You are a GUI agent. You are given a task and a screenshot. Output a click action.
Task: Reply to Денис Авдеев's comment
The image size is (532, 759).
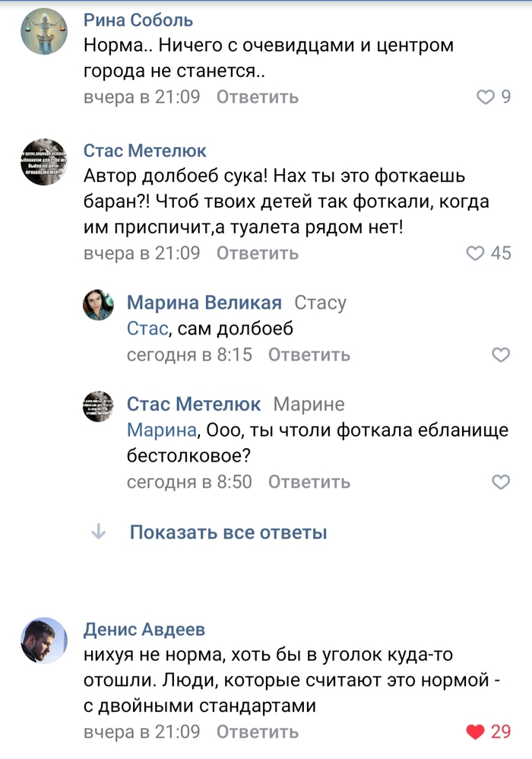pyautogui.click(x=258, y=732)
